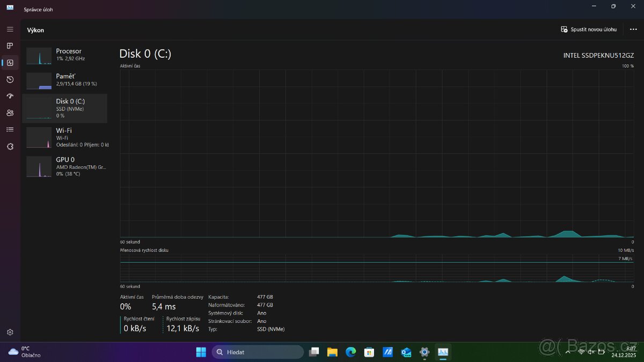Click the Spustit novou úlohu button
Image resolution: width=644 pixels, height=362 pixels.
point(588,30)
